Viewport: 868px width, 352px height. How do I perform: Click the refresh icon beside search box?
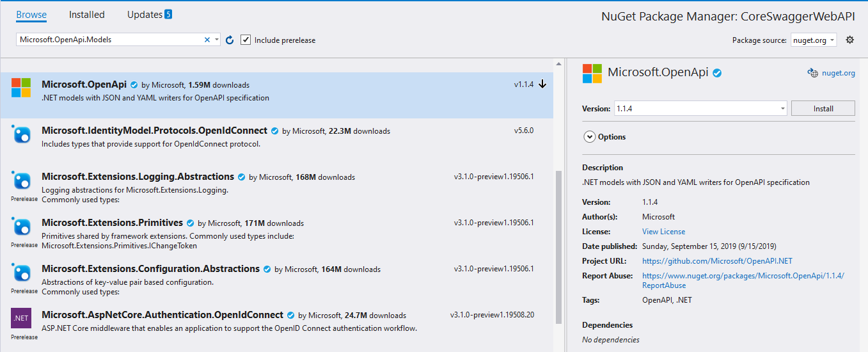point(230,40)
